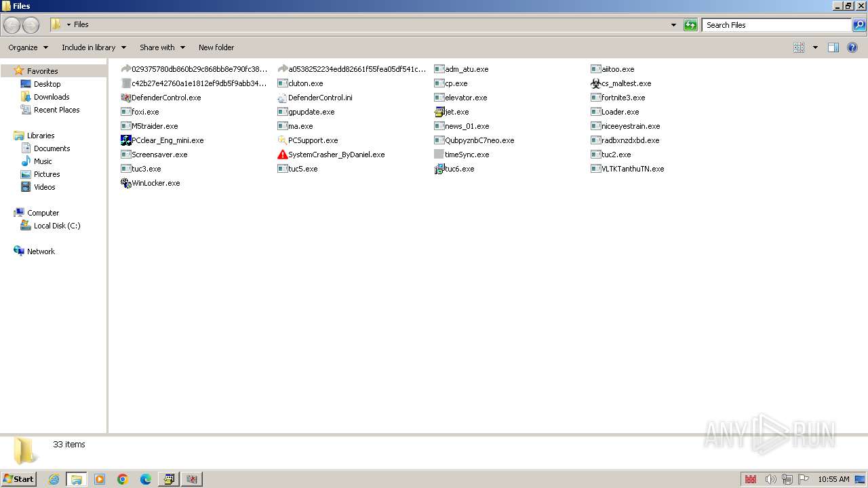The height and width of the screenshot is (488, 868).
Task: Select the gpupdate.exe file
Action: click(306, 112)
